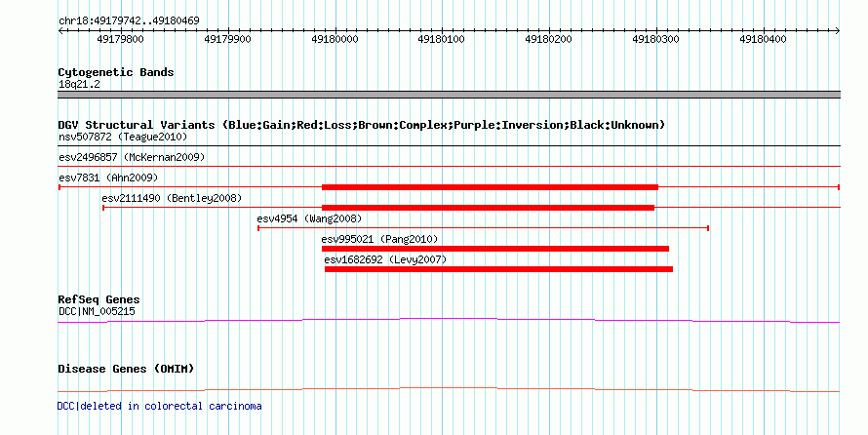Image resolution: width=868 pixels, height=435 pixels.
Task: Click the thin red line under esv2496857
Action: pyautogui.click(x=449, y=167)
